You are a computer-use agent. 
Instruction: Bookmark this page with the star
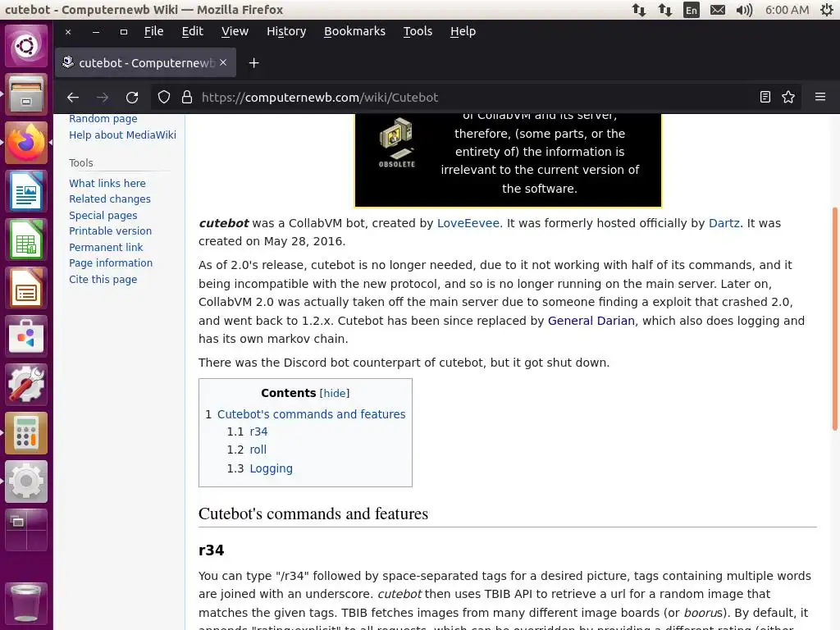pyautogui.click(x=788, y=97)
